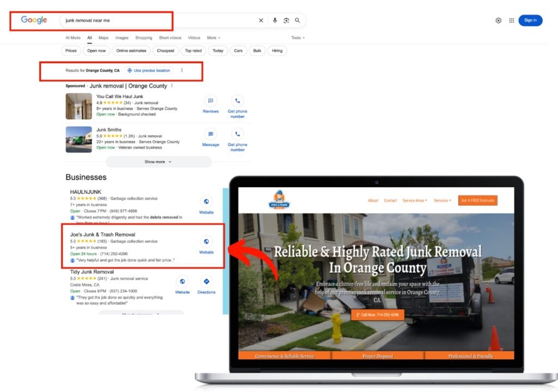The width and height of the screenshot is (558, 392).
Task: Click Use precise location
Action: coord(149,70)
